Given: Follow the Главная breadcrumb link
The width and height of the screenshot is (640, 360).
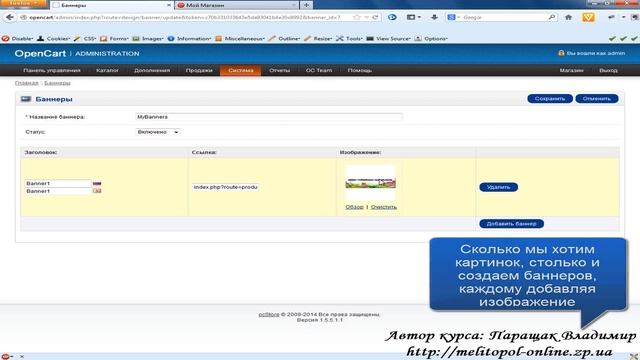Looking at the screenshot, I should [27, 83].
